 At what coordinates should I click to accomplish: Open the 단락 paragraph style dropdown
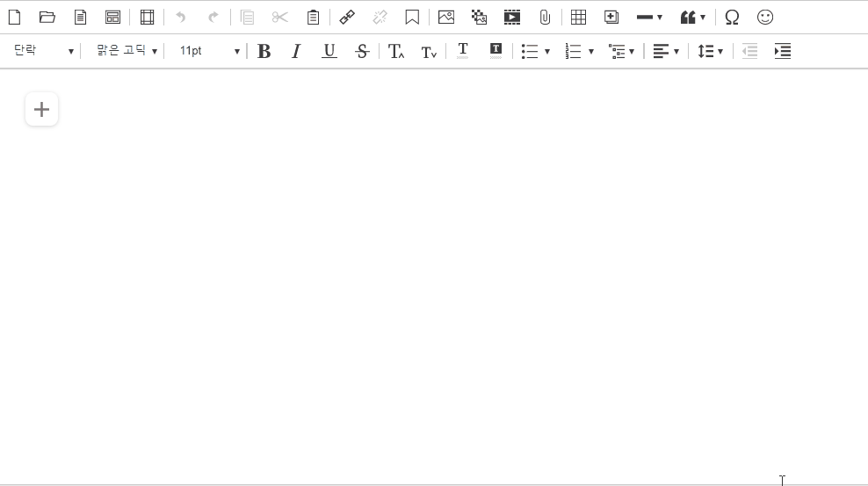[x=43, y=51]
